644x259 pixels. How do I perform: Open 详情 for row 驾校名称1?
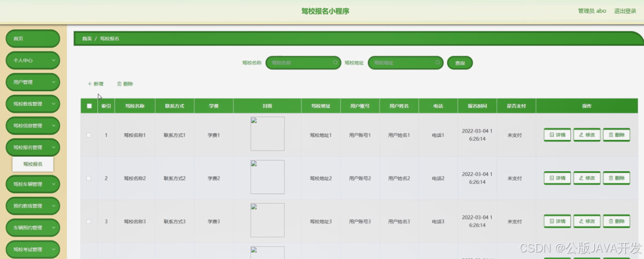coord(557,135)
